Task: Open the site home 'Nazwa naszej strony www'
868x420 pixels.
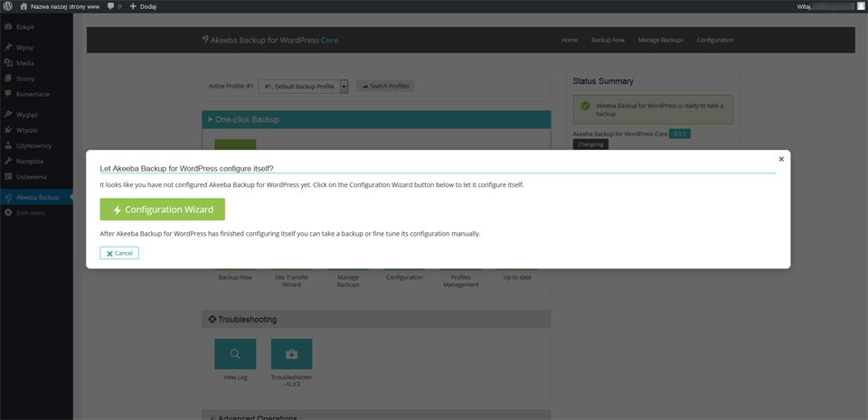Action: [x=60, y=6]
